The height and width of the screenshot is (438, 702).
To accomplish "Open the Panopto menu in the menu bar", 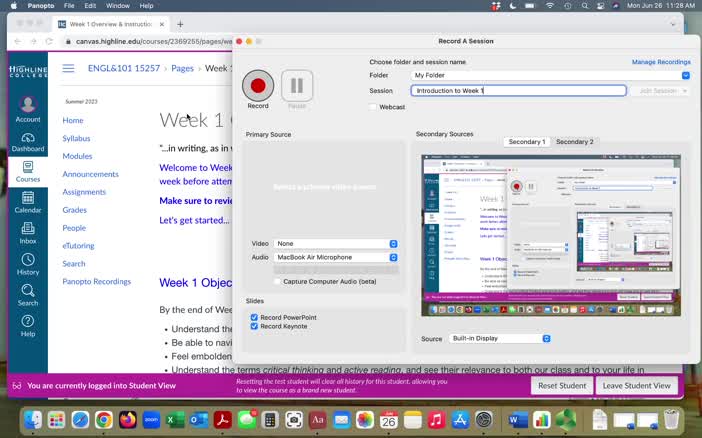I will pos(41,6).
